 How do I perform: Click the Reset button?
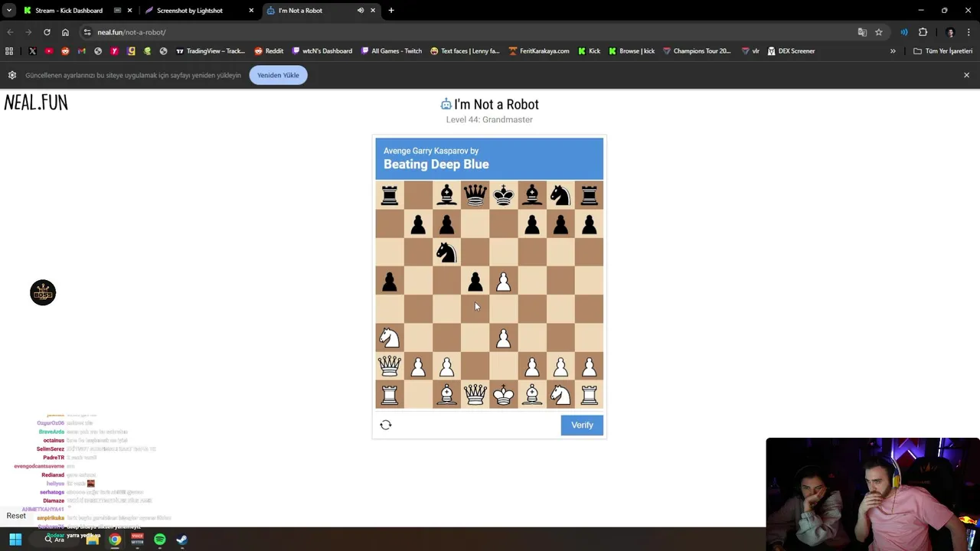pos(16,516)
